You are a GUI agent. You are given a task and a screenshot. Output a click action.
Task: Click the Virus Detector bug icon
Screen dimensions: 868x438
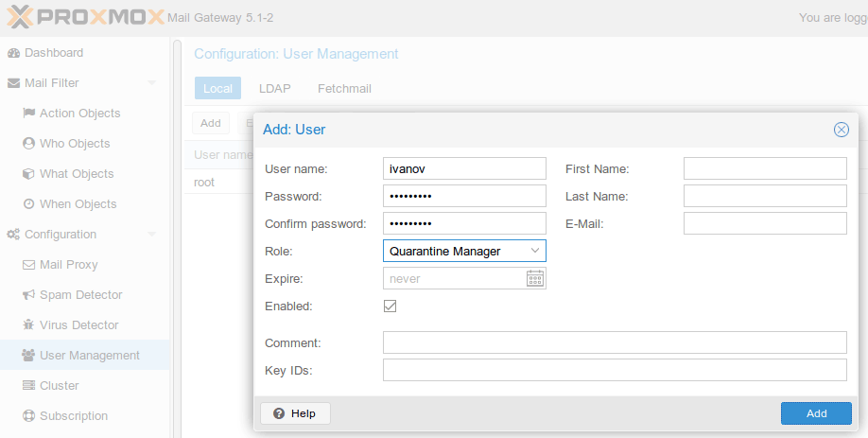tap(28, 325)
